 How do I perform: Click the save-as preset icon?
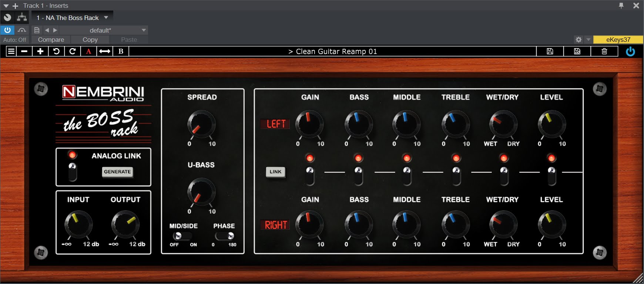click(577, 51)
